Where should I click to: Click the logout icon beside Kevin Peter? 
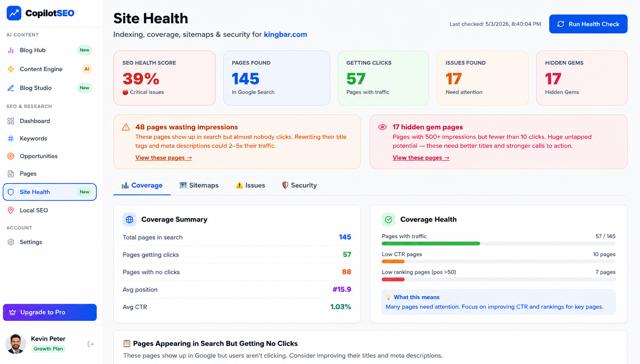pos(90,344)
